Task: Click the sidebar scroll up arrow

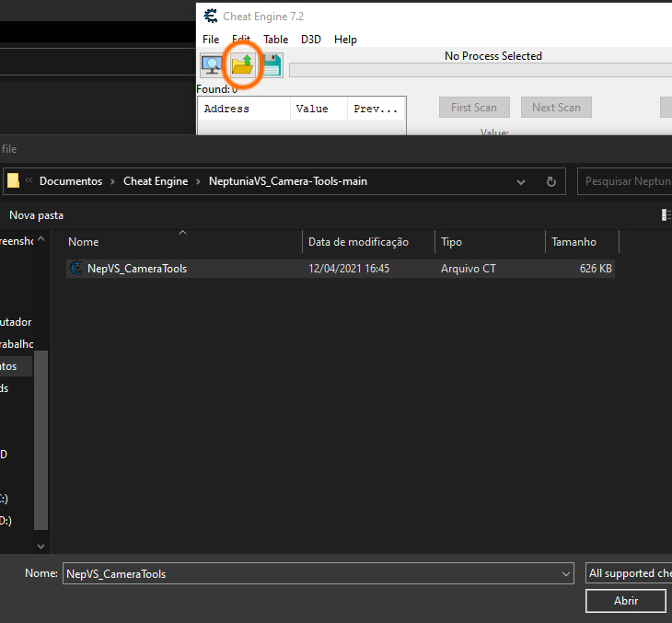Action: click(41, 239)
